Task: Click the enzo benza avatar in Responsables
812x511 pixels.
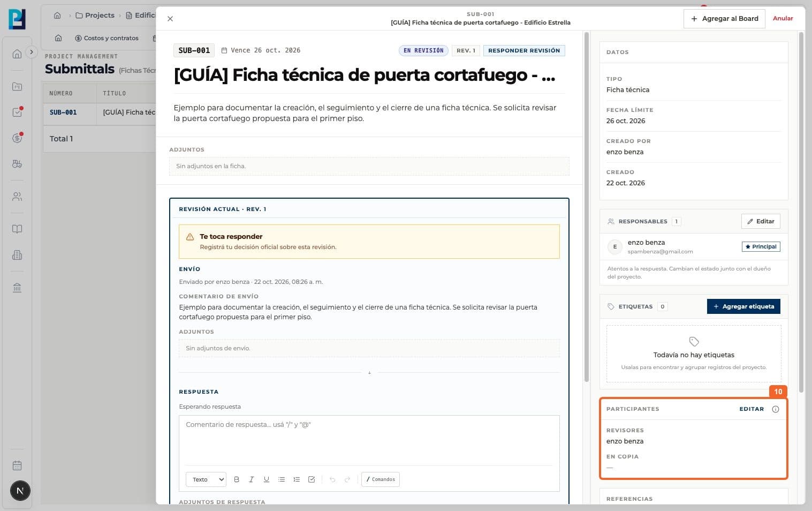Action: click(614, 247)
